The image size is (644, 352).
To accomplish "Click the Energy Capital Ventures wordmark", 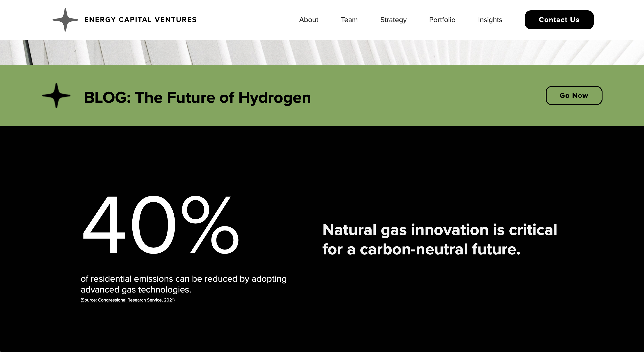I will [140, 20].
